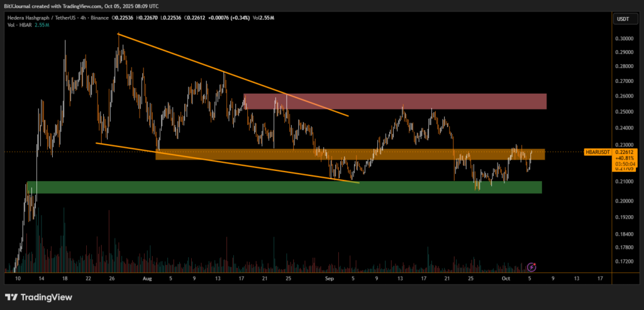The height and width of the screenshot is (310, 644).
Task: Click the lower orange descending trendline
Action: coord(226,162)
